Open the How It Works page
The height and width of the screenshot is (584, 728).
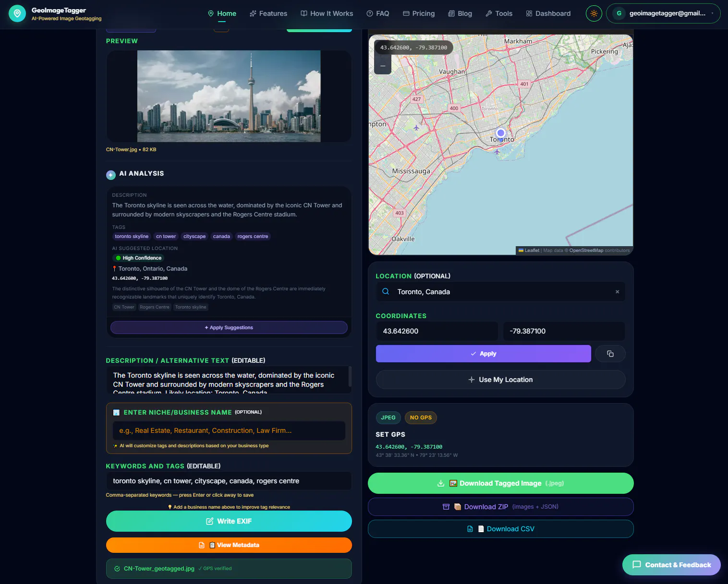coord(327,13)
